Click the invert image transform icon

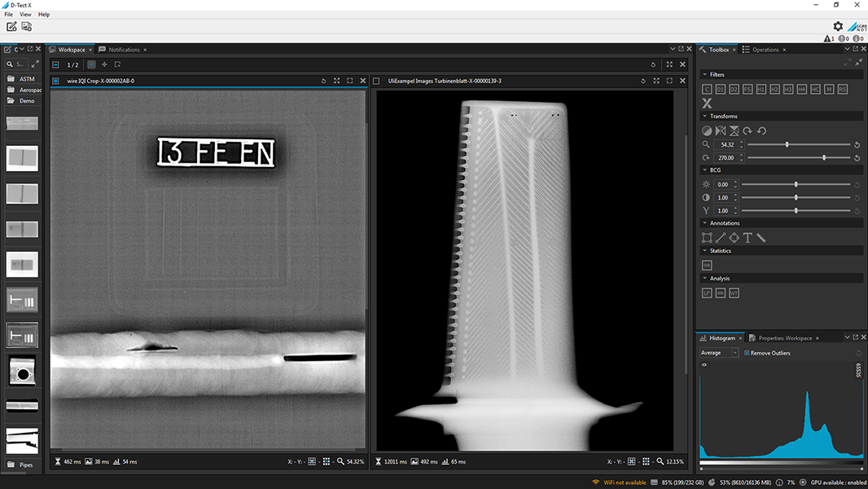tap(707, 130)
